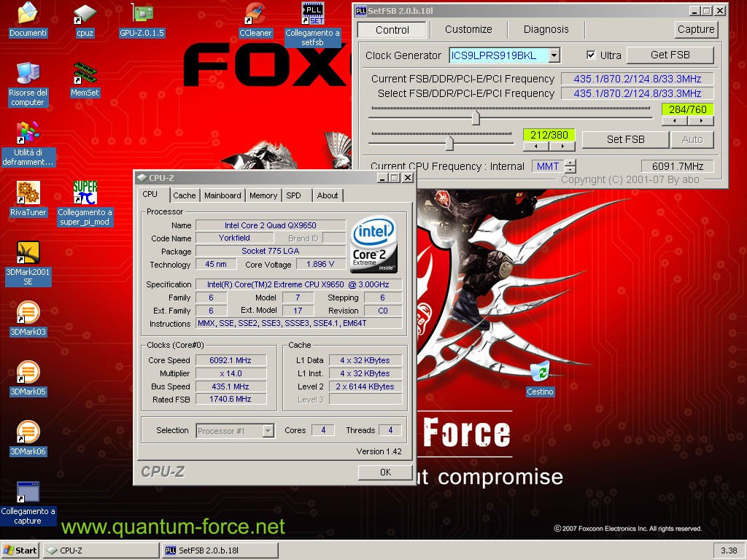Open the super_pi_mod shortcut icon
The width and height of the screenshot is (747, 560).
(85, 193)
